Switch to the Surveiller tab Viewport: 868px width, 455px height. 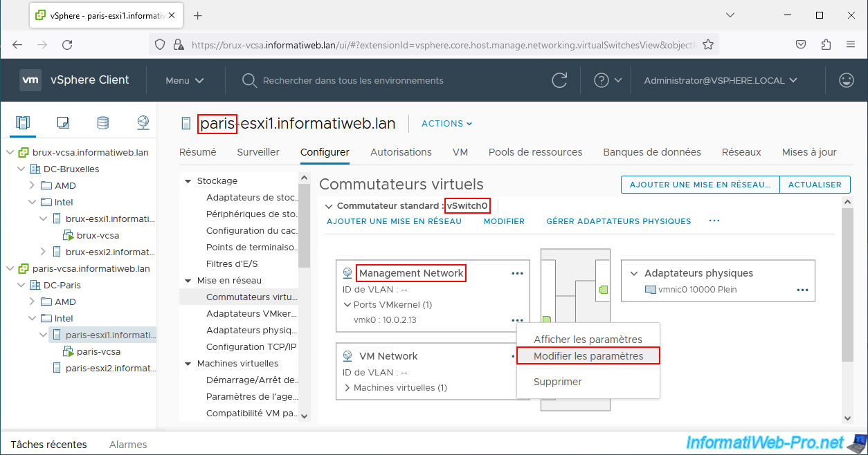258,152
